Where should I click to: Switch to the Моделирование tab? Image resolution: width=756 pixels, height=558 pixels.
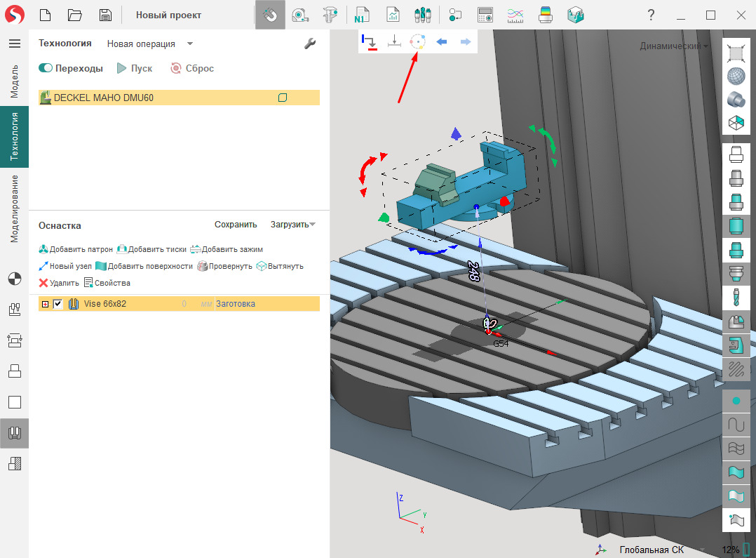[14, 208]
